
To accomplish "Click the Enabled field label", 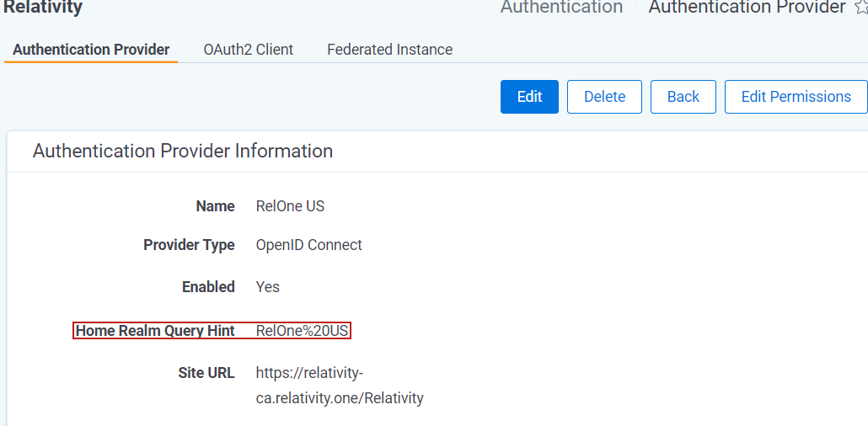I will click(208, 287).
